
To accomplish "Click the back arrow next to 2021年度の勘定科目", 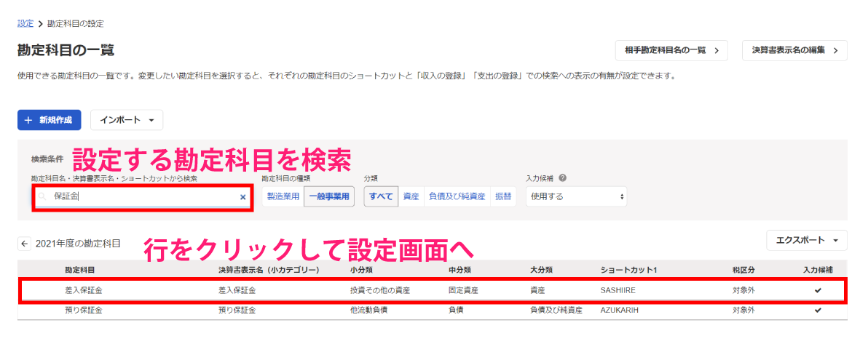I will click(x=24, y=244).
